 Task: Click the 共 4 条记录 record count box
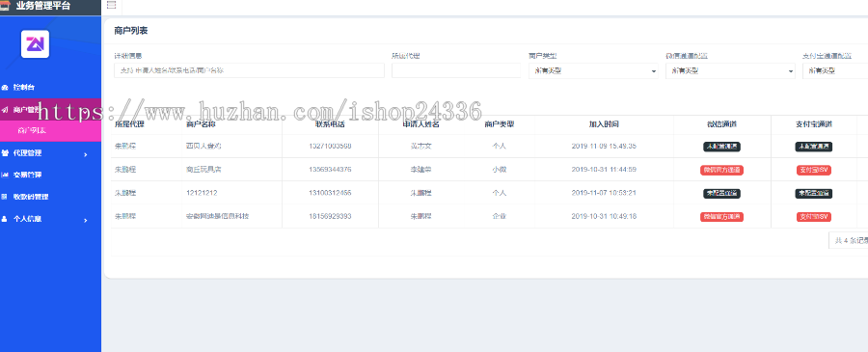coord(848,240)
